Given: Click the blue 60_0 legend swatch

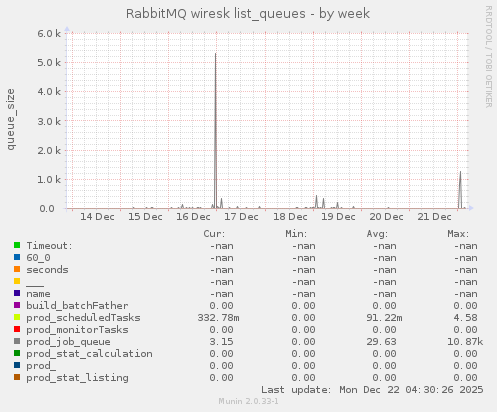Looking at the screenshot, I should tap(17, 257).
